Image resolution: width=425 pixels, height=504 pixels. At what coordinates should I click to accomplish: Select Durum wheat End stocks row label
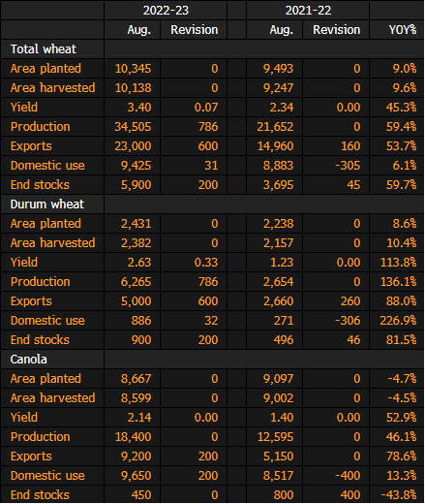(x=40, y=340)
